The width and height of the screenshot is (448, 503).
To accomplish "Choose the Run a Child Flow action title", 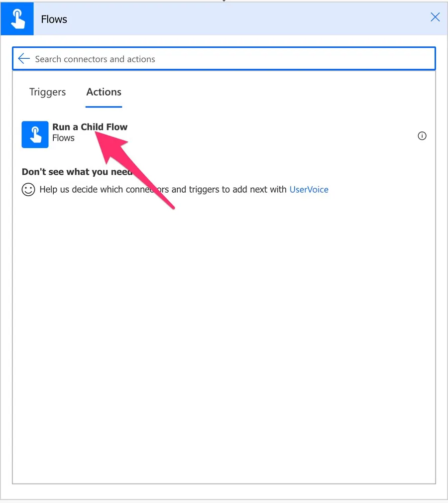I will pyautogui.click(x=75, y=127).
